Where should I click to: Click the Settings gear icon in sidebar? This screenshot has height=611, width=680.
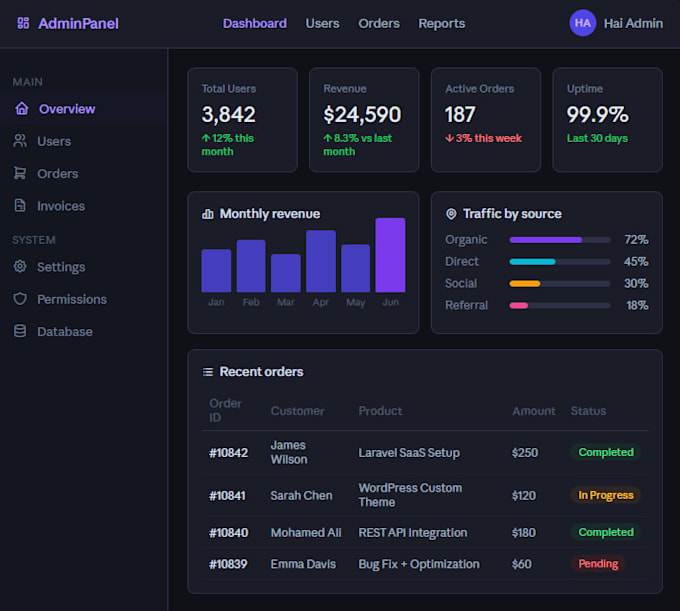(x=20, y=266)
